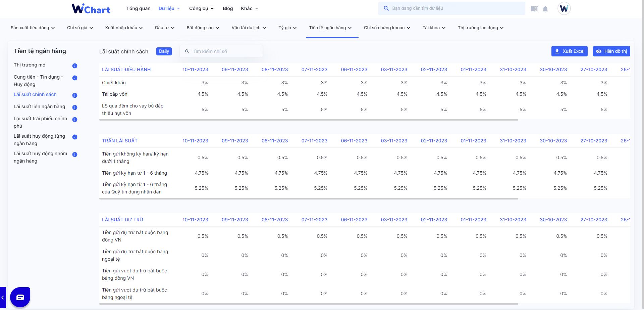644x310 pixels.
Task: Click LÃI SUẤT ĐIỀU HÀNH table header
Action: tap(126, 70)
